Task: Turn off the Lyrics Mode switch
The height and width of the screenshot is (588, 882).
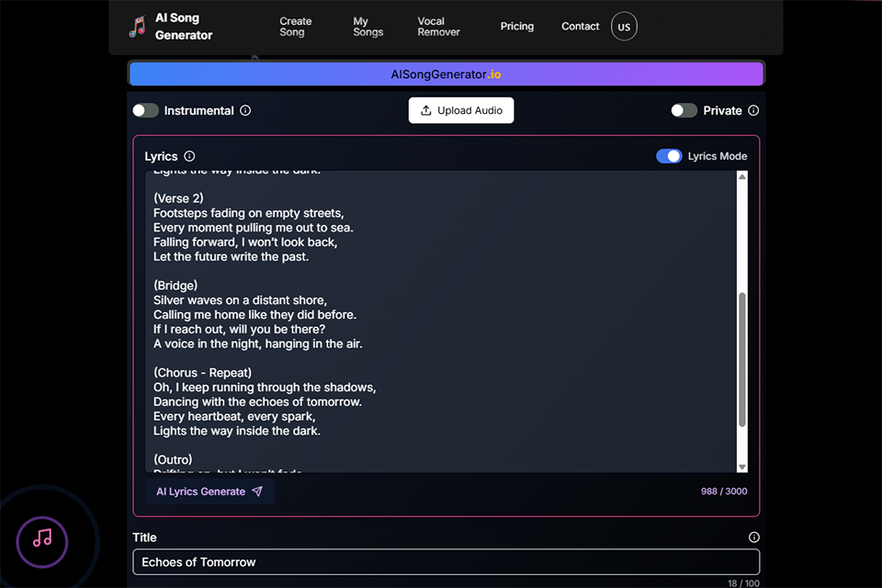Action: click(x=669, y=156)
